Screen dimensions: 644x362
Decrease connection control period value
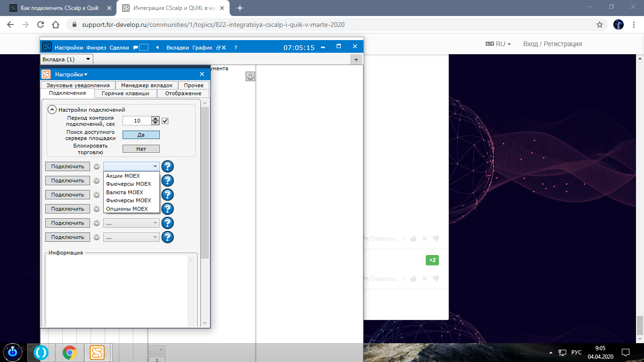click(156, 123)
